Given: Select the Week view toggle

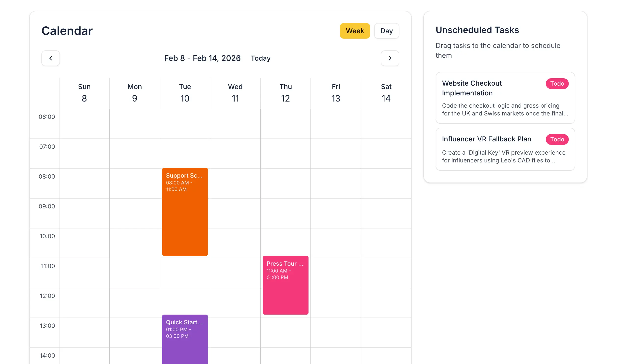Looking at the screenshot, I should pyautogui.click(x=355, y=31).
